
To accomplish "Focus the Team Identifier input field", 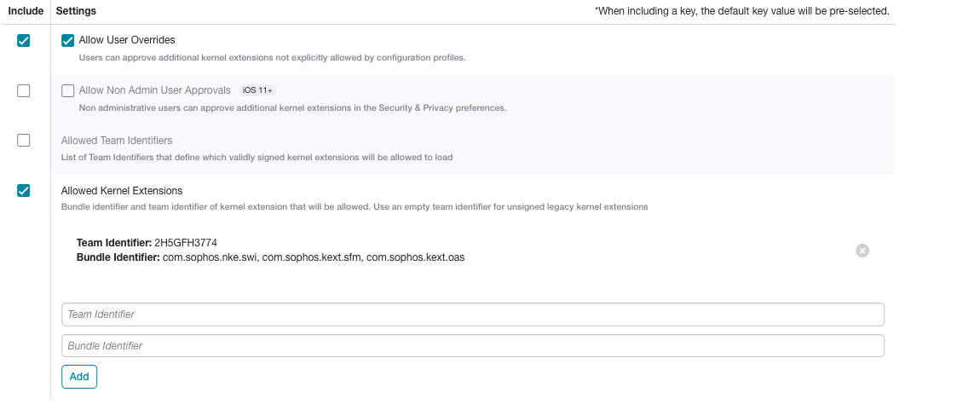I will [x=472, y=315].
